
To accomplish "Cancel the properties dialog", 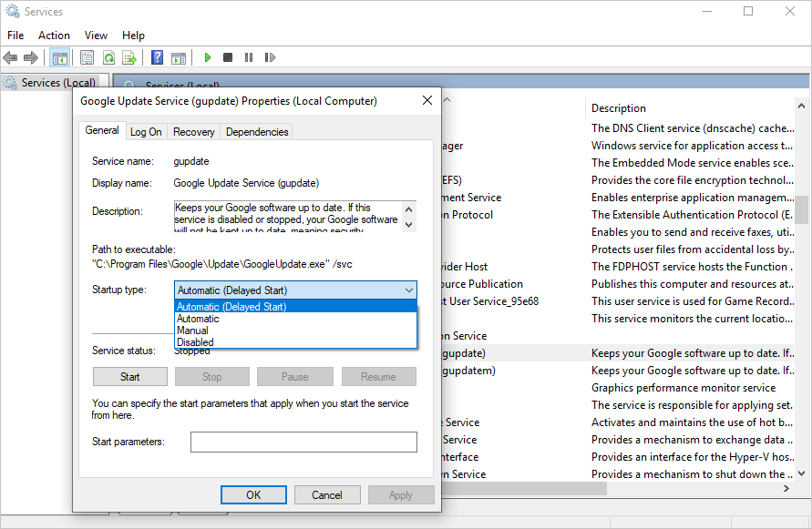I will click(327, 495).
